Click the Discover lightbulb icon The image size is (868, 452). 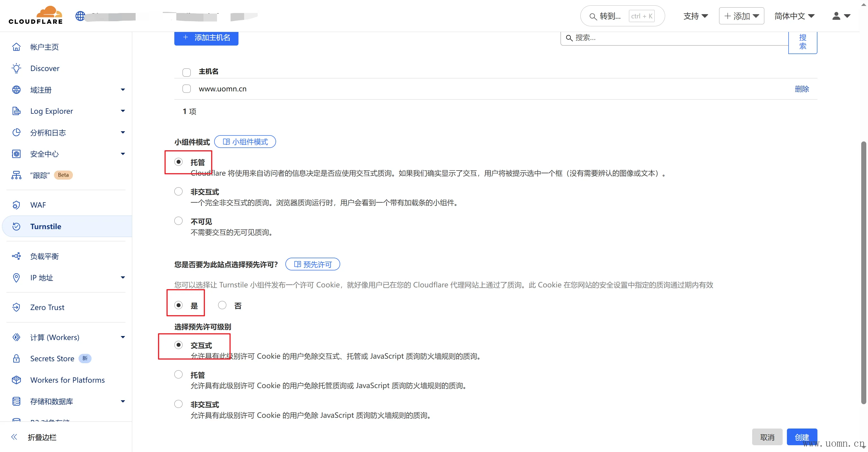point(16,68)
